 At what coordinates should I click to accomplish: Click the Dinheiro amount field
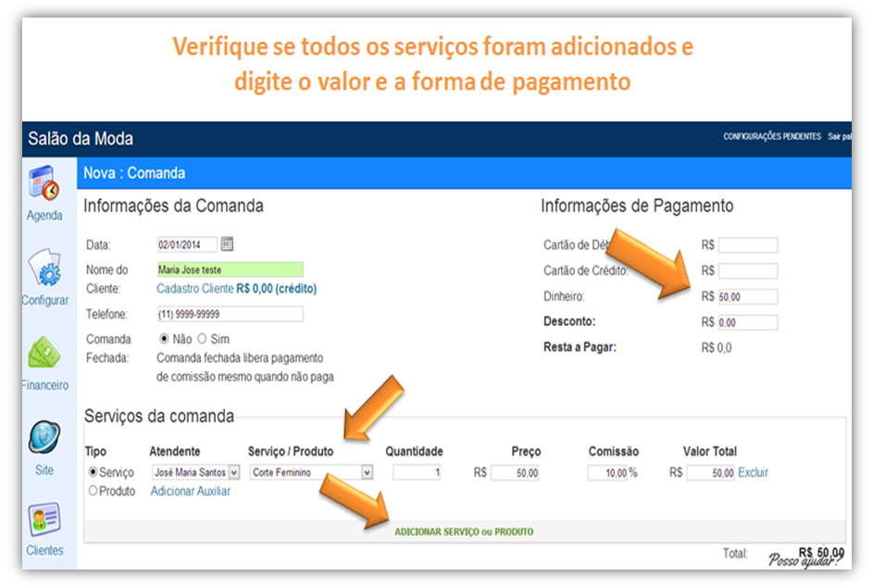[747, 297]
